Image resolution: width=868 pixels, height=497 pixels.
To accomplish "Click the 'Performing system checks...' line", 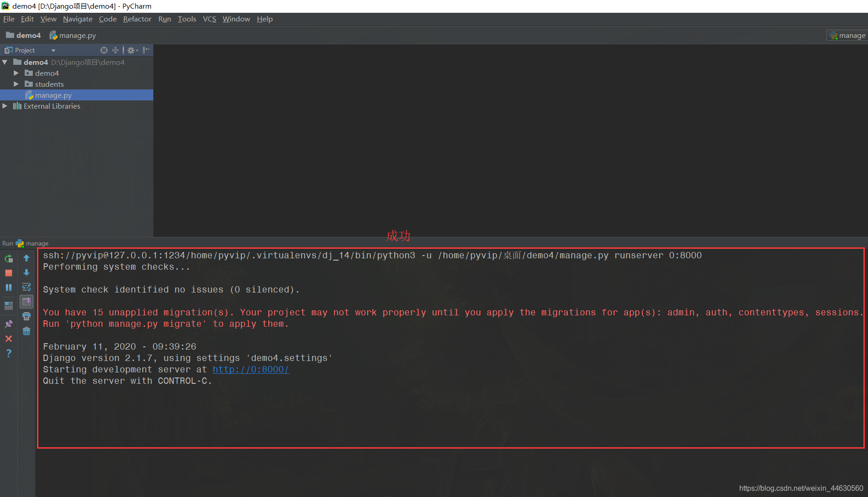I will click(116, 267).
